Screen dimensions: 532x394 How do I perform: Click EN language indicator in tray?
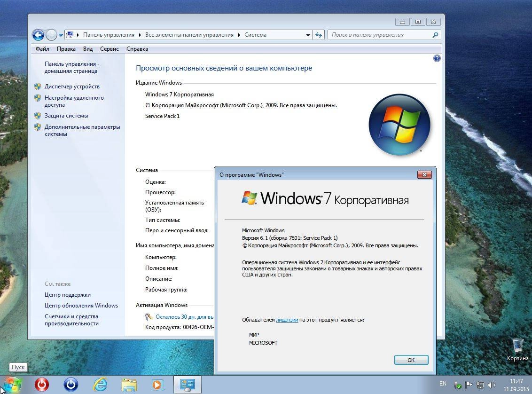[443, 384]
